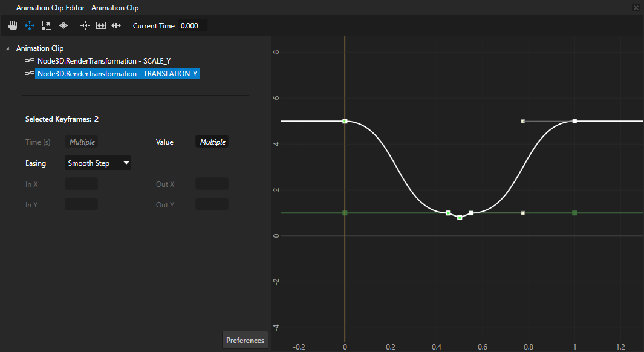644x352 pixels.
Task: Select the Pan tool in the toolbar
Action: coord(12,25)
